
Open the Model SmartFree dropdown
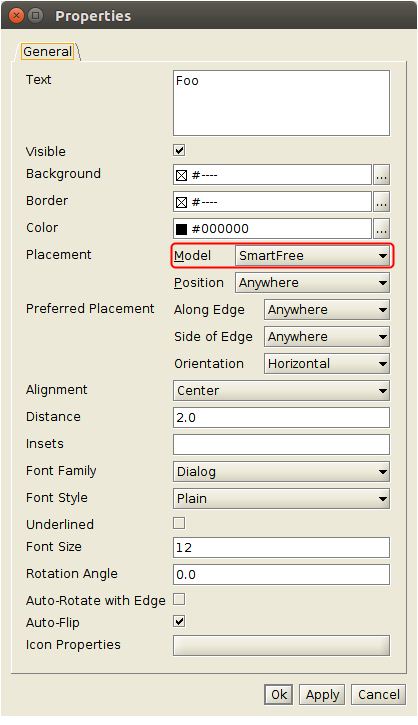coord(313,256)
